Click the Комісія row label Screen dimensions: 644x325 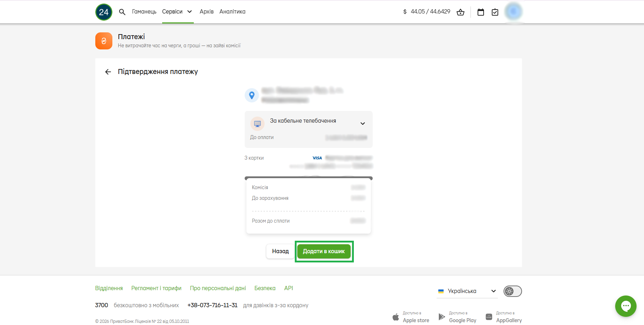tap(260, 187)
